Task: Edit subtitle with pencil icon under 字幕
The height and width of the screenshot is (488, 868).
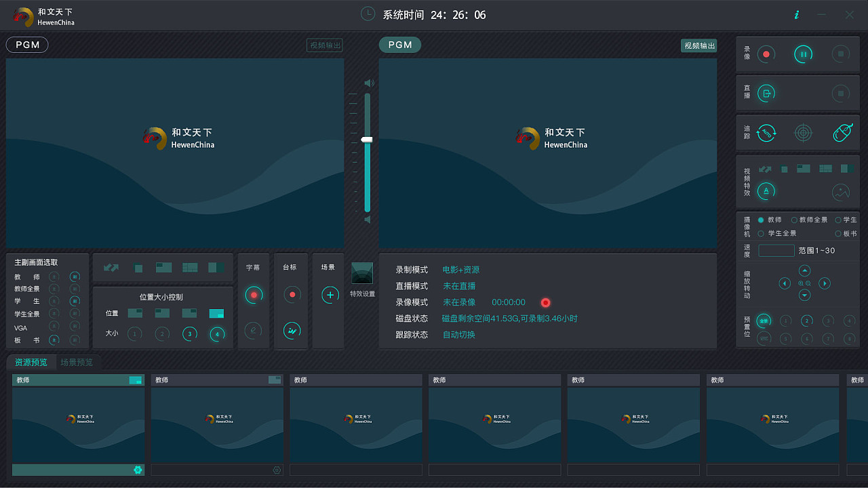Action: click(x=253, y=331)
